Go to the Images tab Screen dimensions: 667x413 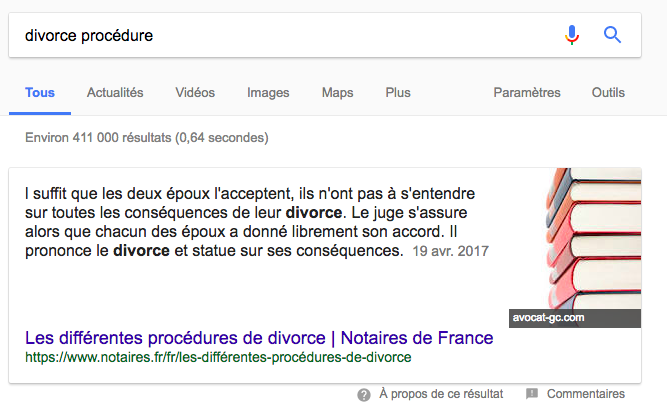pyautogui.click(x=268, y=93)
